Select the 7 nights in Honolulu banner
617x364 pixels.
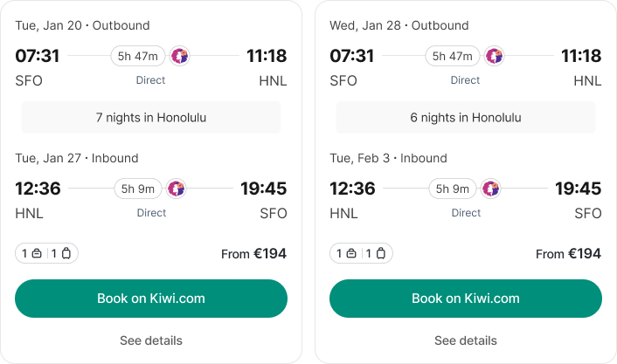[x=151, y=117]
